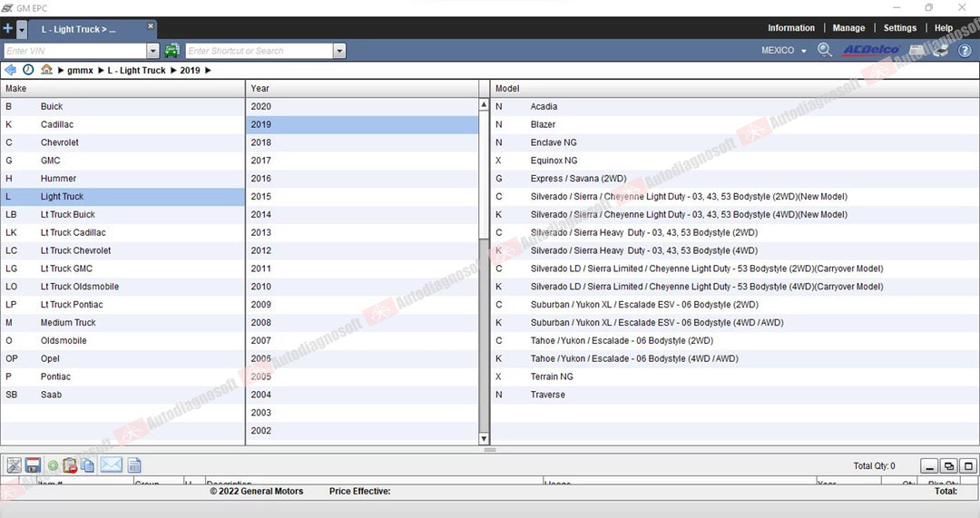Click the magnifying glass search icon

(824, 50)
